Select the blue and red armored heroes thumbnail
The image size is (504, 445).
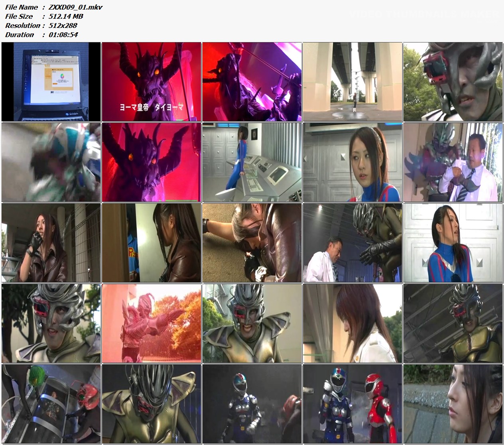tap(352, 404)
